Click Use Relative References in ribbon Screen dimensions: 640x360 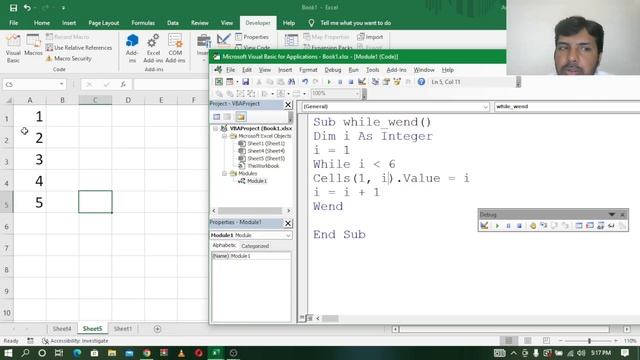(78, 48)
